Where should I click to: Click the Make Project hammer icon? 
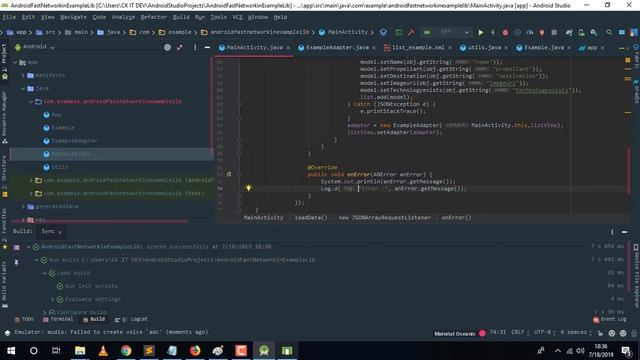tap(411, 32)
